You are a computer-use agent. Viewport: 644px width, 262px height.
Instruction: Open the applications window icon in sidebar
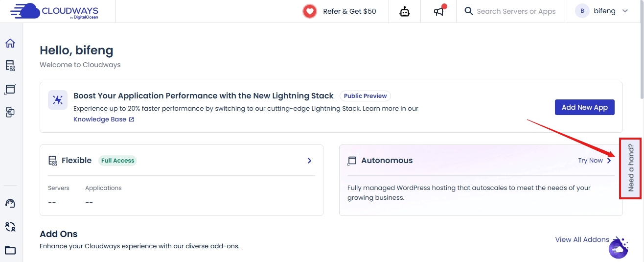pos(10,89)
